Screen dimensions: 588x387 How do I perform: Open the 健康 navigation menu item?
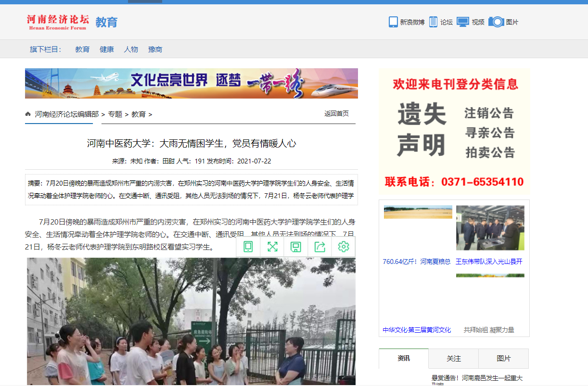tap(107, 49)
